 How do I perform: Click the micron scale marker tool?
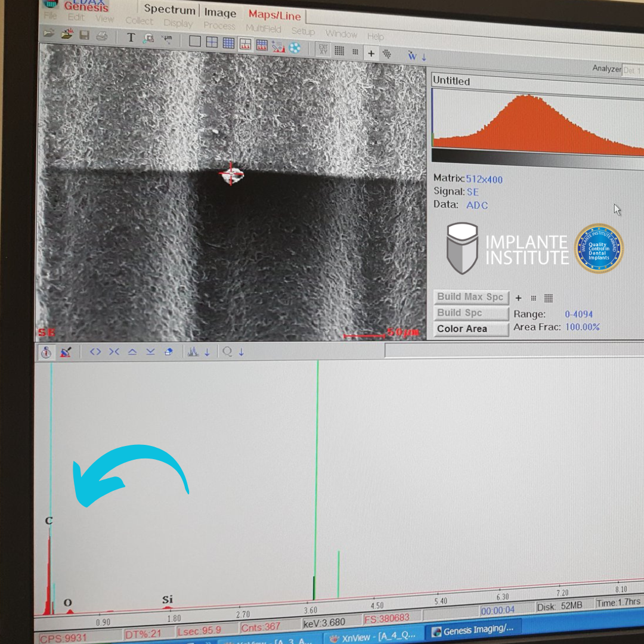click(167, 39)
